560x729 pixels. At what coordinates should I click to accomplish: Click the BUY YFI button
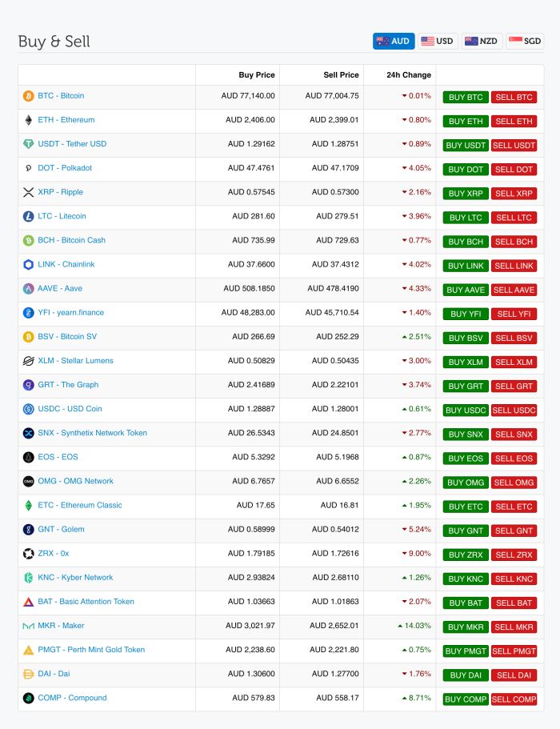point(466,314)
